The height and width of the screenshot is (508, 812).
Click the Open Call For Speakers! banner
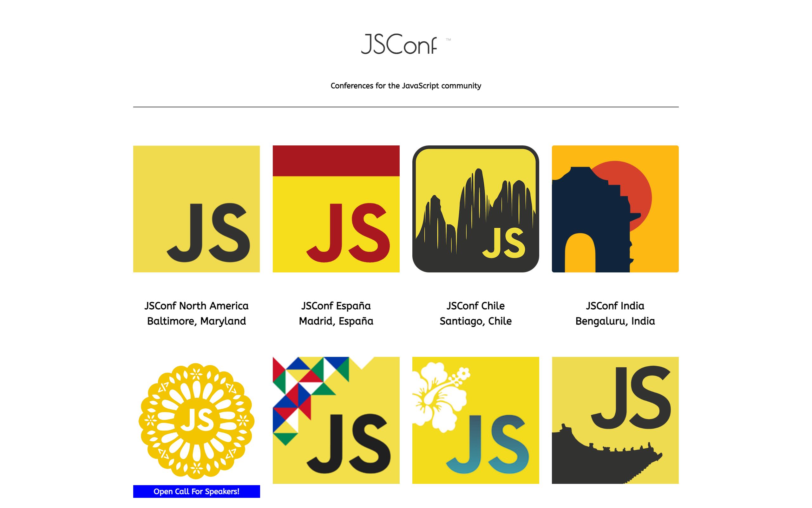coord(196,491)
